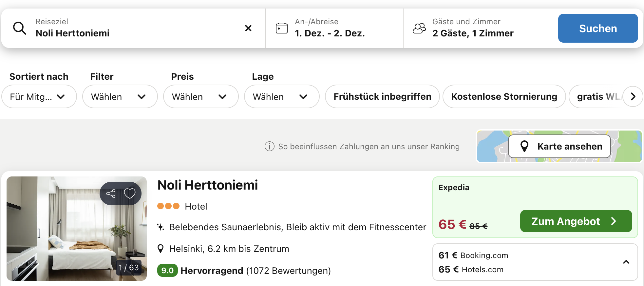
Task: Click the guests and rooms icon
Action: tap(419, 28)
